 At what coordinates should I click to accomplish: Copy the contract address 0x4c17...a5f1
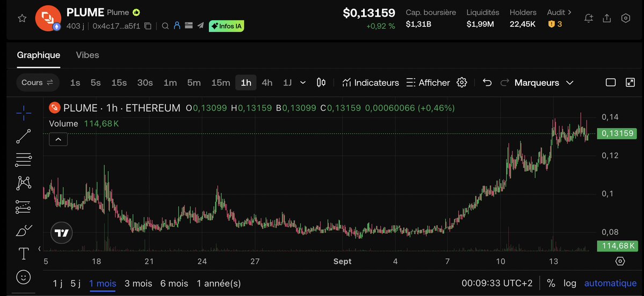[x=148, y=26]
